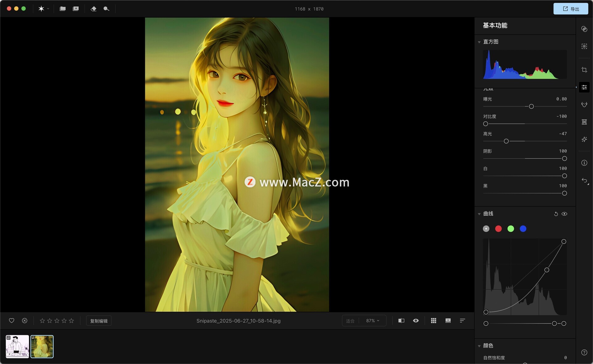The width and height of the screenshot is (593, 364).
Task: Click the 白 whites slider handle
Action: (564, 176)
